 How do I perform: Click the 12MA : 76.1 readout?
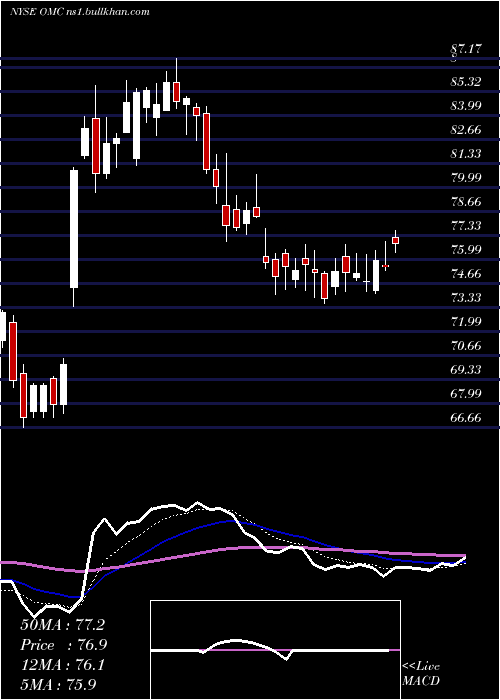click(x=62, y=665)
